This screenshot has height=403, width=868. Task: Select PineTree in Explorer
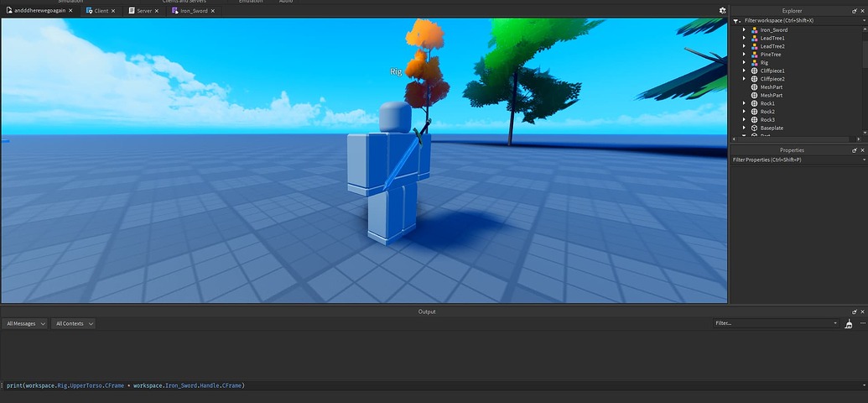pyautogui.click(x=771, y=55)
